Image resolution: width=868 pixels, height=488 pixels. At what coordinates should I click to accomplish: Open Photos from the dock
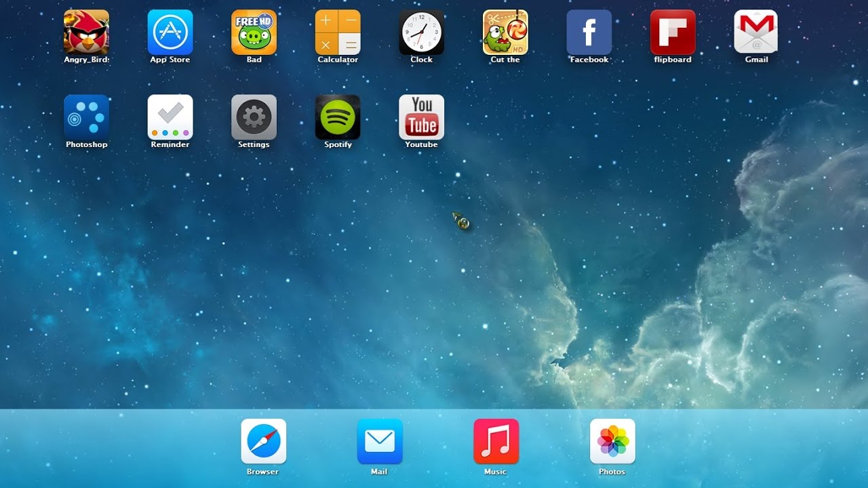612,441
